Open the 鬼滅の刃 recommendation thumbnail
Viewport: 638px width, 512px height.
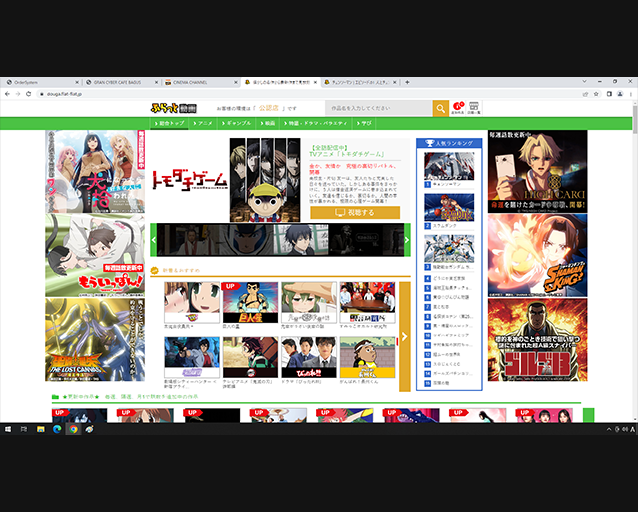point(250,357)
